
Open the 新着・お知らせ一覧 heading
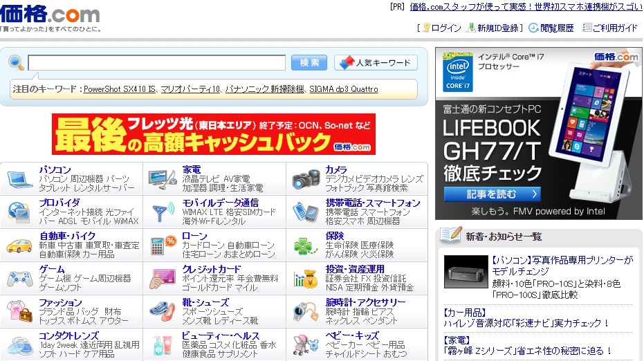[x=504, y=237]
